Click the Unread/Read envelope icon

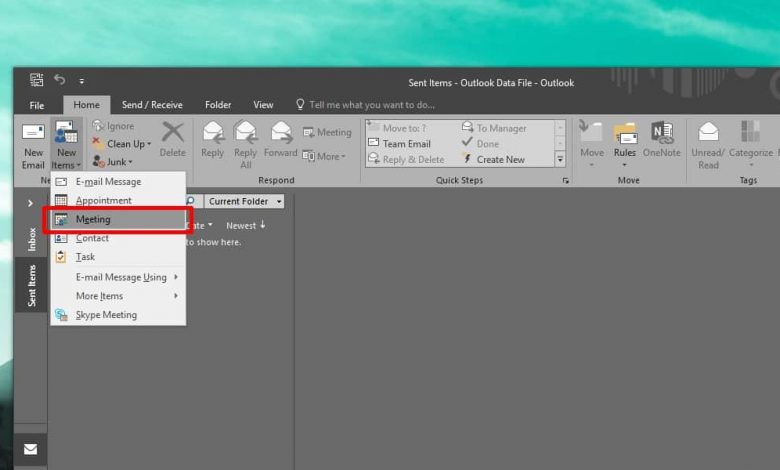click(x=708, y=132)
